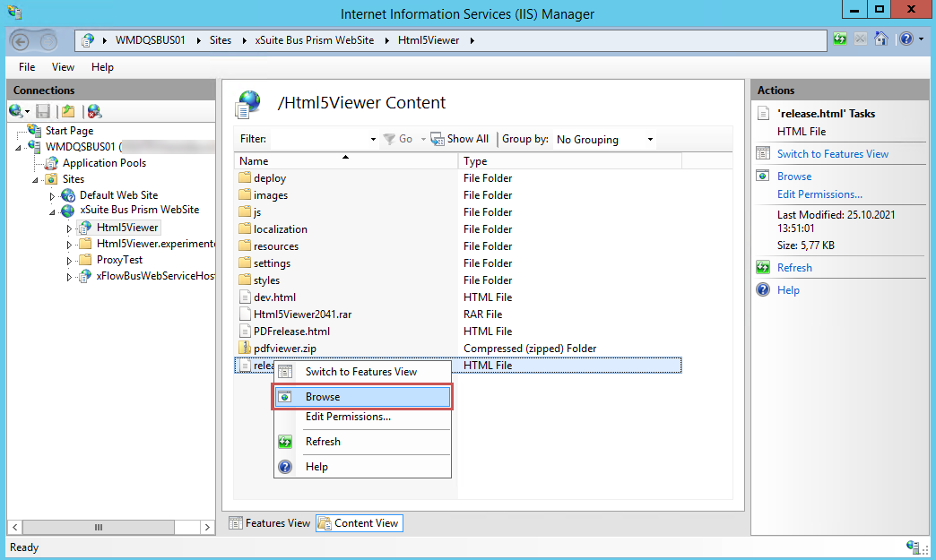Click the Home icon in top toolbar
The image size is (936, 560).
tap(881, 39)
